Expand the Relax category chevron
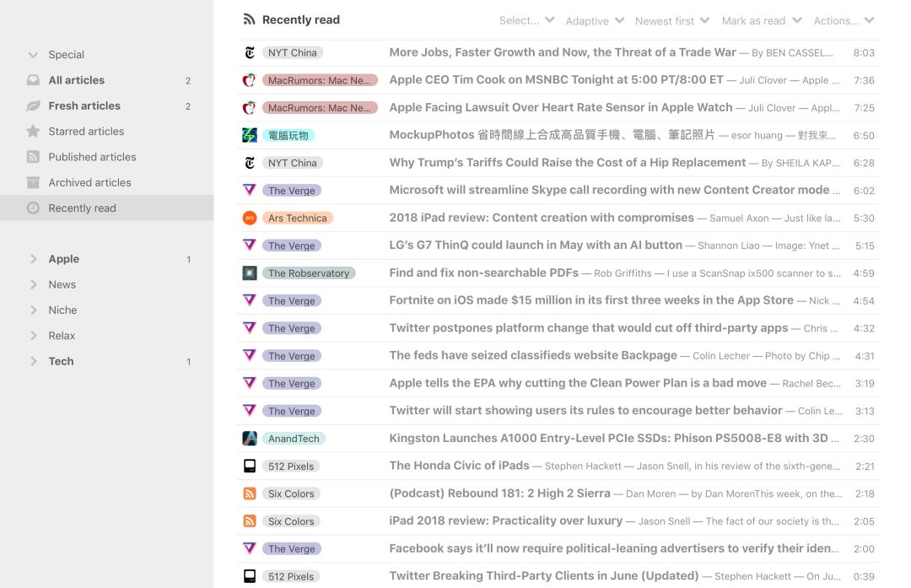The height and width of the screenshot is (588, 911). [33, 336]
